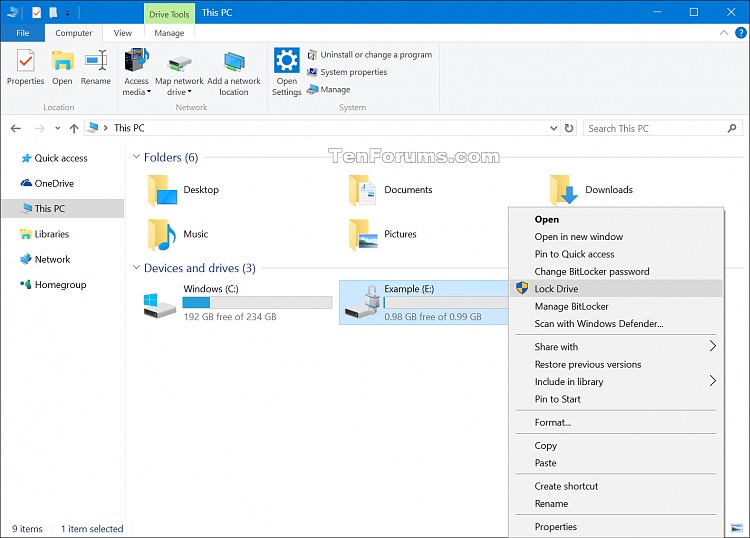This screenshot has height=538, width=750.
Task: Click the Properties ribbon icon
Action: (x=25, y=67)
